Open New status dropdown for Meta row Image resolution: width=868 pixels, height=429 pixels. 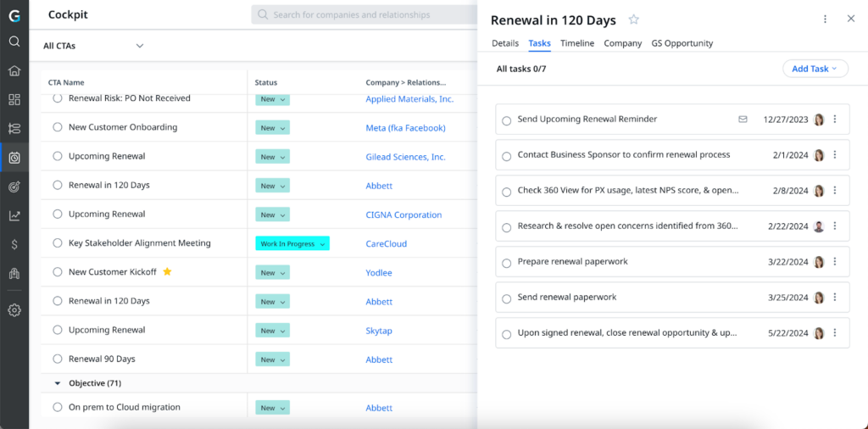[272, 128]
